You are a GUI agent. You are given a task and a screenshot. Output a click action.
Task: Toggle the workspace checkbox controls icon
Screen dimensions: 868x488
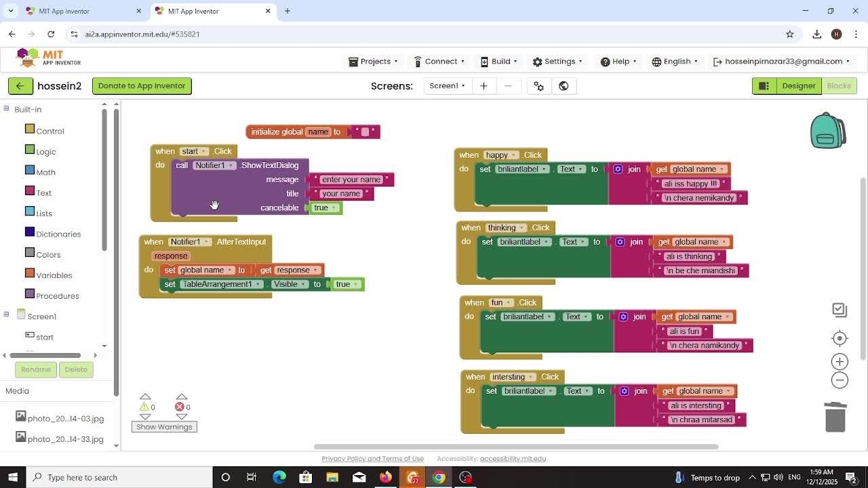click(840, 310)
